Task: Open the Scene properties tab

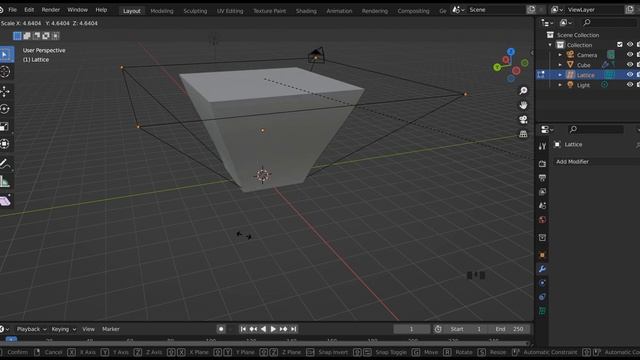Action: 542,206
